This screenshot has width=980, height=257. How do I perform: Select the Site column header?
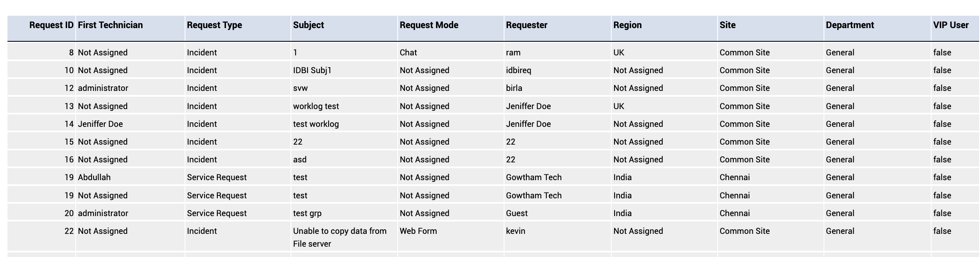coord(728,25)
